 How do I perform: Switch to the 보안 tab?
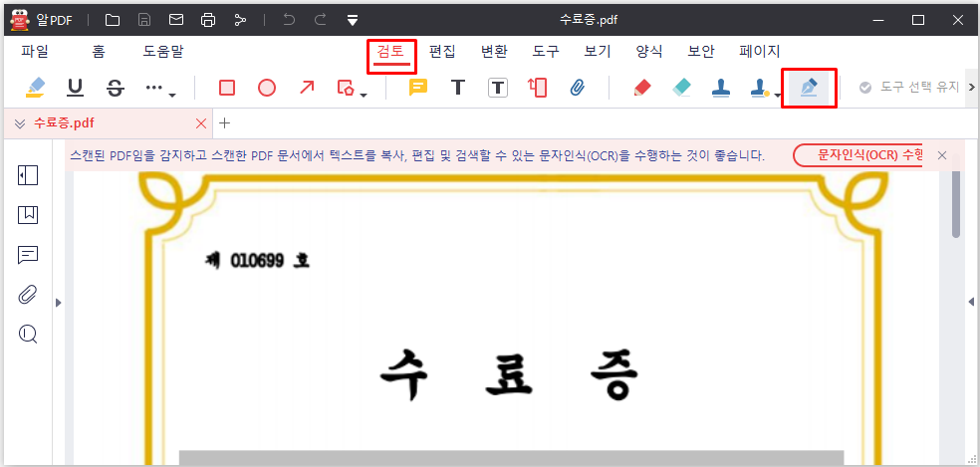pyautogui.click(x=700, y=51)
